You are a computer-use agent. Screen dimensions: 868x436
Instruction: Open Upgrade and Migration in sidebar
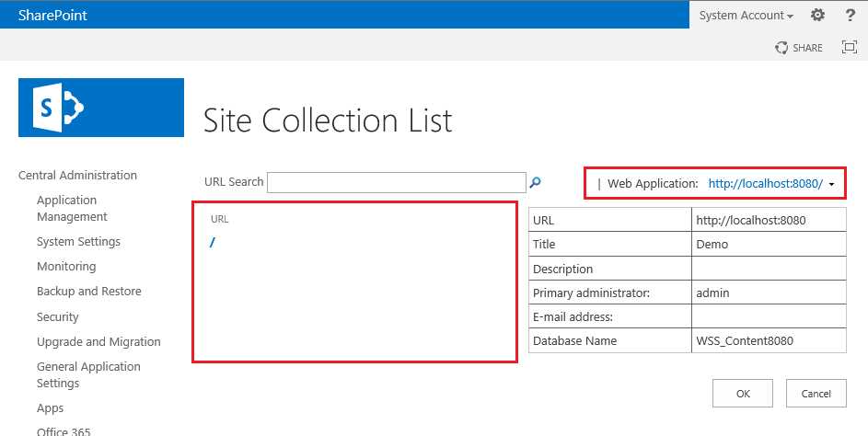point(98,342)
